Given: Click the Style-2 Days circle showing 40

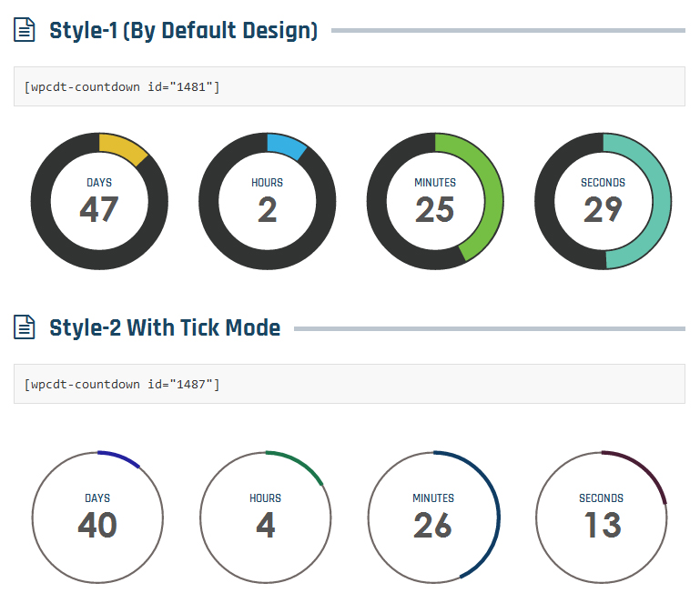Looking at the screenshot, I should click(97, 518).
